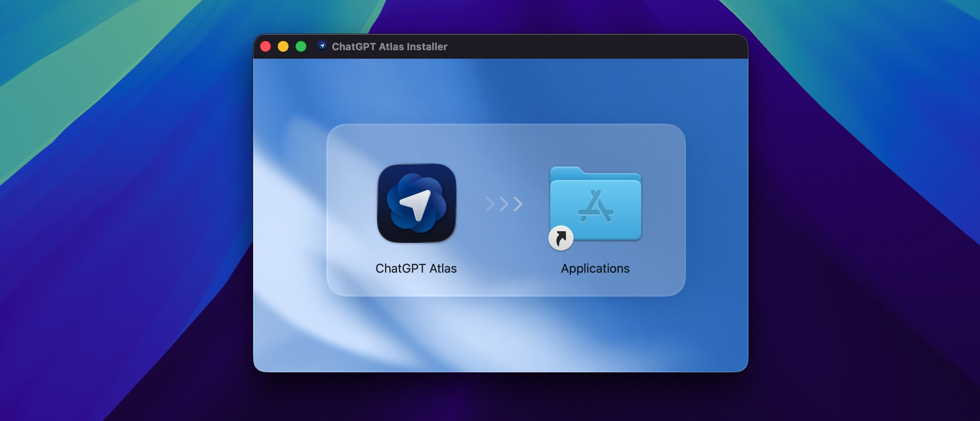
Task: Select the ChatGPT Atlas app icon
Action: (x=416, y=203)
